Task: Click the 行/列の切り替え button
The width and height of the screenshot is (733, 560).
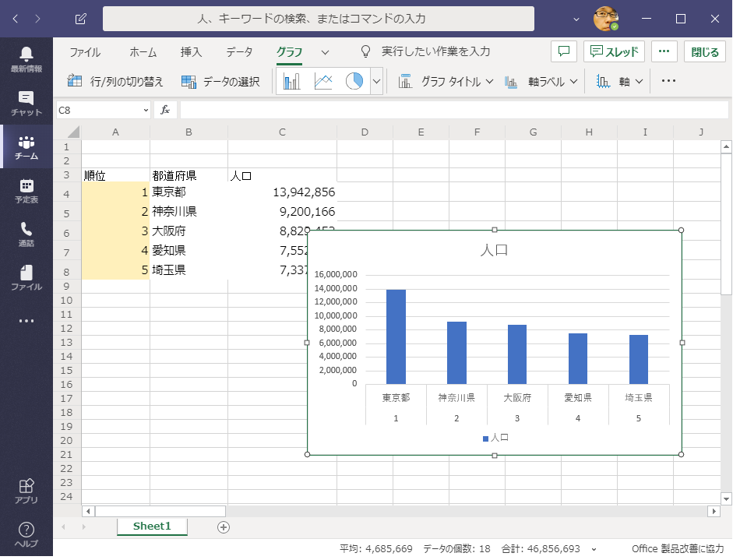Action: pos(115,81)
